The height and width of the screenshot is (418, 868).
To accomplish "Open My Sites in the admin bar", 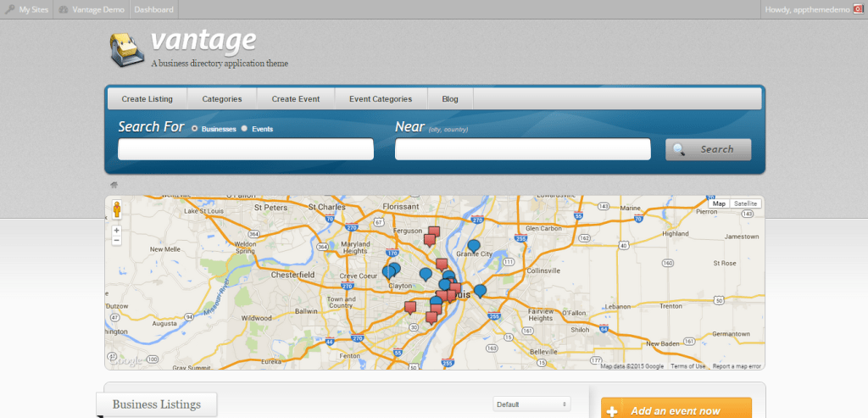I will (26, 9).
